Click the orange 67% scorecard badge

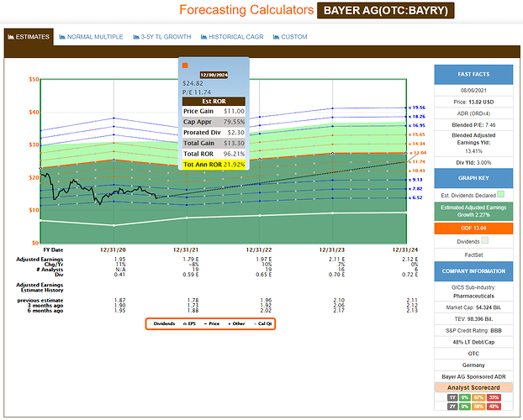478,397
